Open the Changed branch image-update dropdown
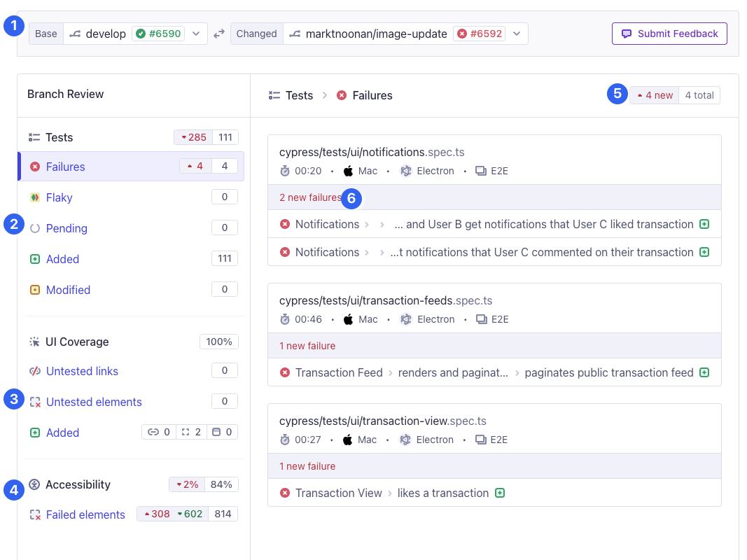Image resolution: width=747 pixels, height=560 pixels. (x=517, y=34)
